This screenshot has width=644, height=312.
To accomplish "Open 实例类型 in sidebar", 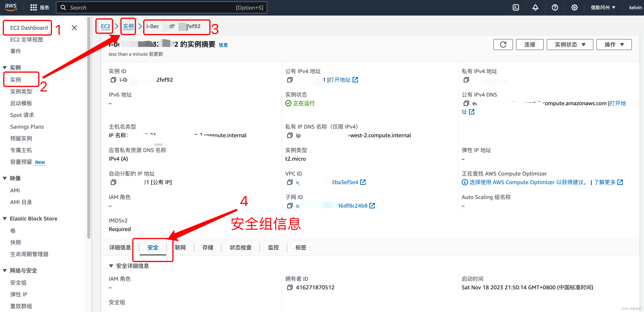I will [21, 91].
